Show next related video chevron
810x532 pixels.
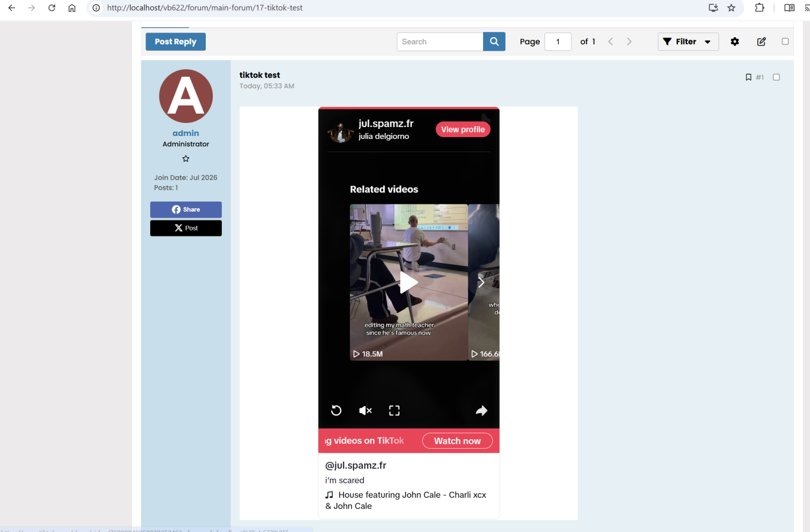point(481,283)
